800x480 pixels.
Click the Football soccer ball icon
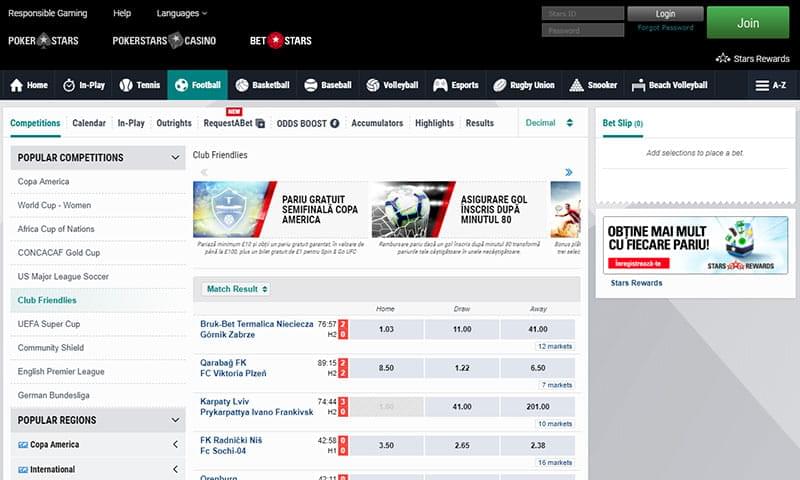[x=181, y=85]
